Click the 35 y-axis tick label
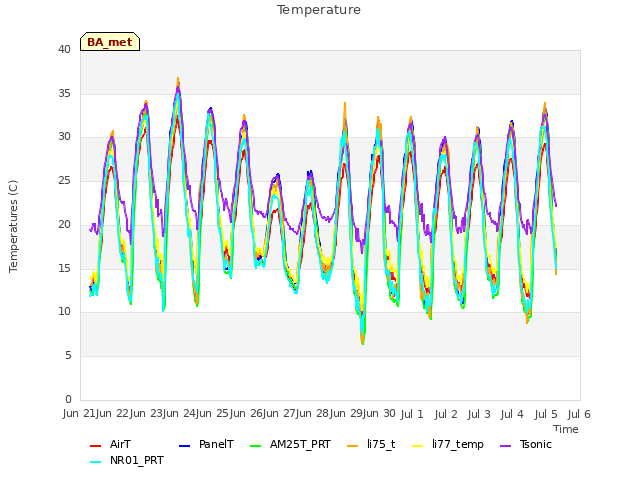640x480 pixels. pos(64,93)
